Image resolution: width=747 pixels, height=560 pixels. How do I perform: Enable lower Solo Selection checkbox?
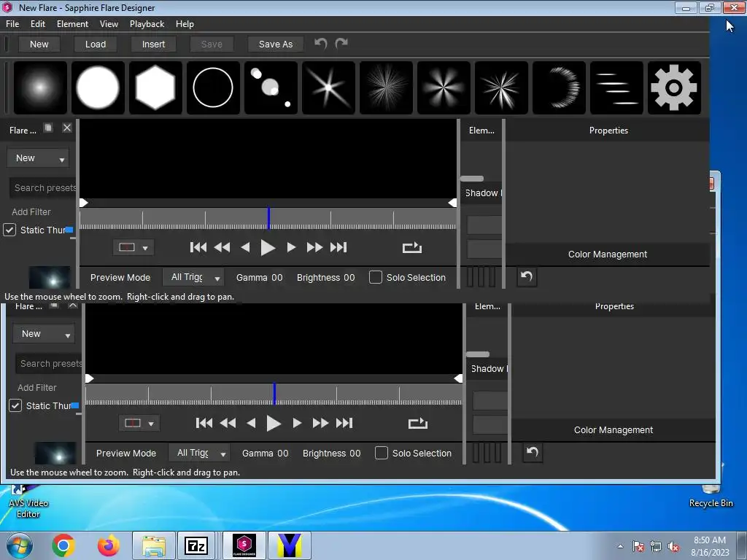381,453
